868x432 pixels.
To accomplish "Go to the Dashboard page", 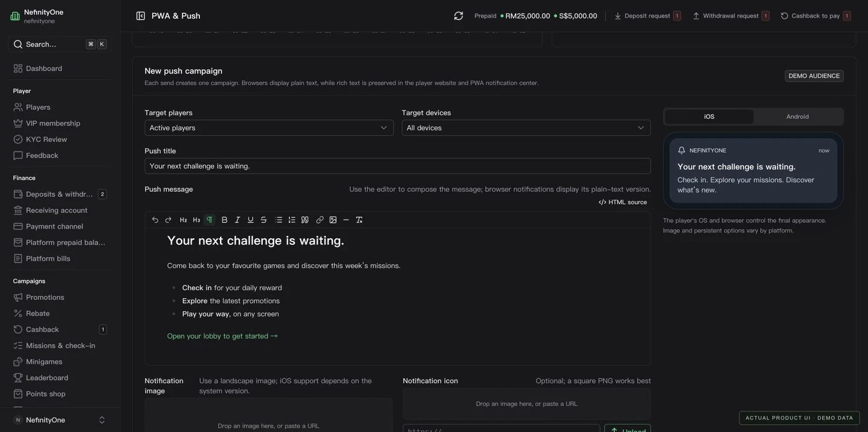I will [60, 68].
